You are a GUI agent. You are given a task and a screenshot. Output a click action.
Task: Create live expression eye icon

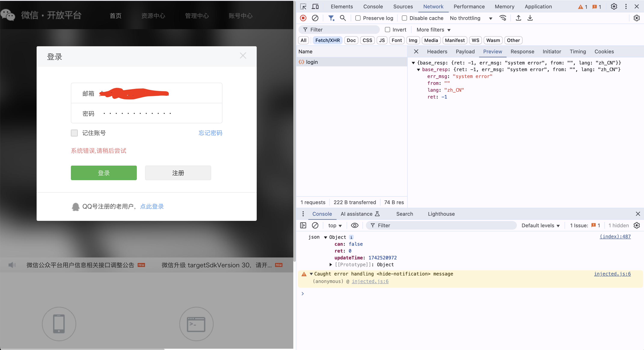click(x=355, y=225)
